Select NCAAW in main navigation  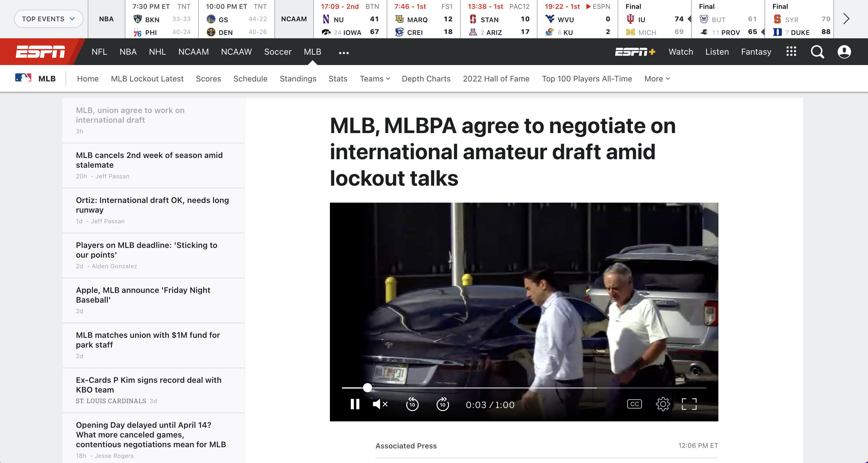pyautogui.click(x=236, y=52)
